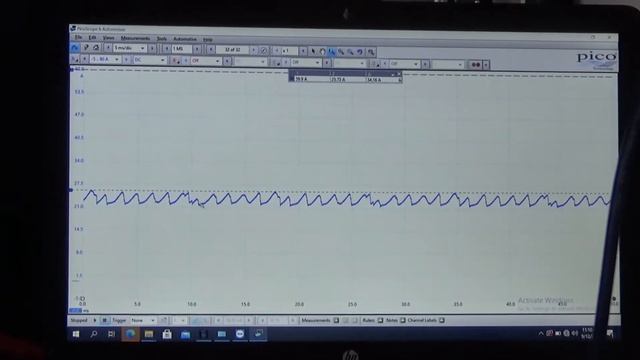The width and height of the screenshot is (640, 360).
Task: Open Channel B Off range dropdown
Action: tap(206, 61)
